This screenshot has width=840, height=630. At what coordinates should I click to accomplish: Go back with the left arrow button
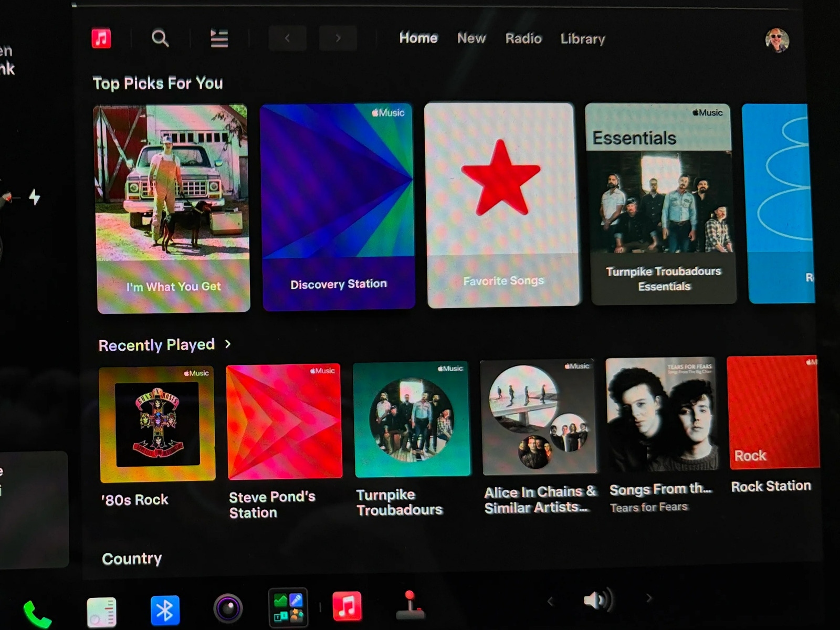tap(287, 38)
